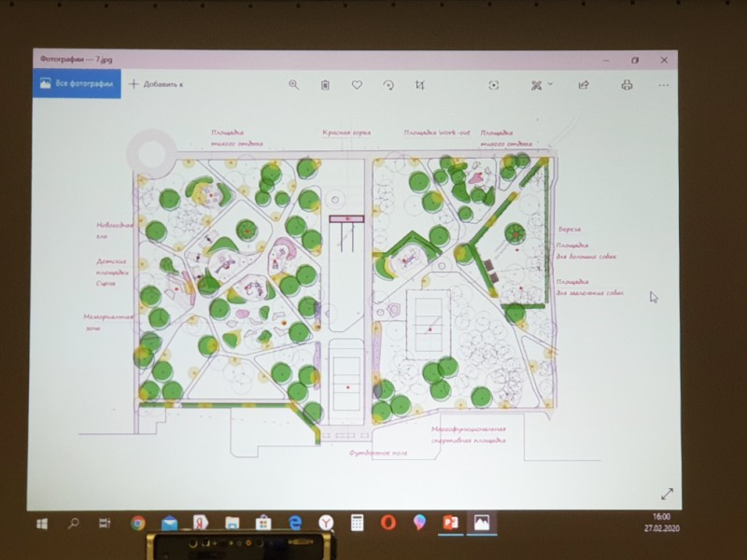
Task: Open the three-dot more options menu
Action: coord(663,85)
